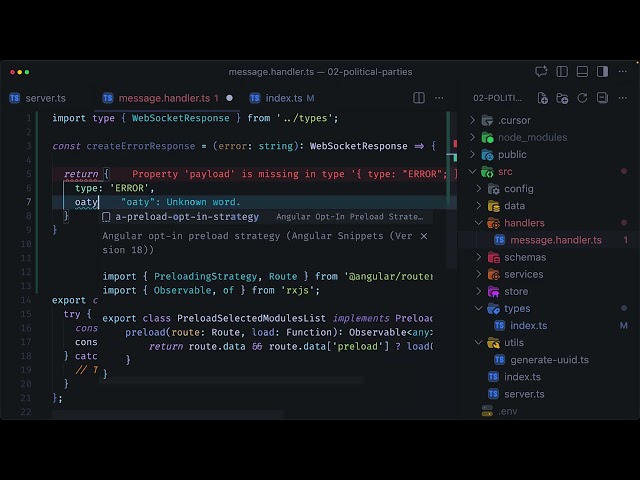This screenshot has width=640, height=480.
Task: Expand the data folder
Action: 479,206
